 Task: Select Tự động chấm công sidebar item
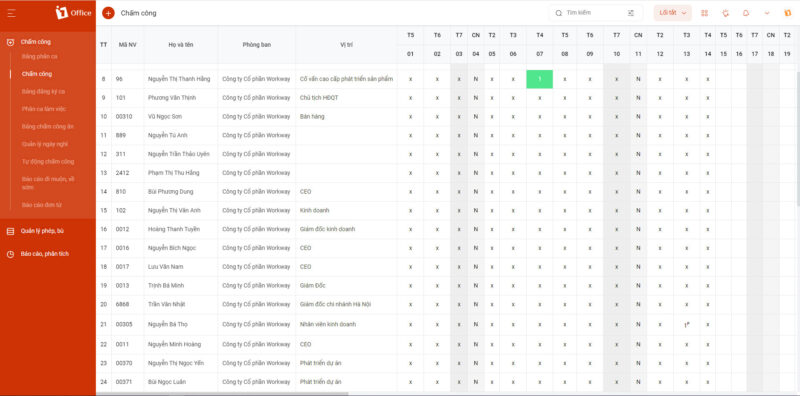coord(48,162)
